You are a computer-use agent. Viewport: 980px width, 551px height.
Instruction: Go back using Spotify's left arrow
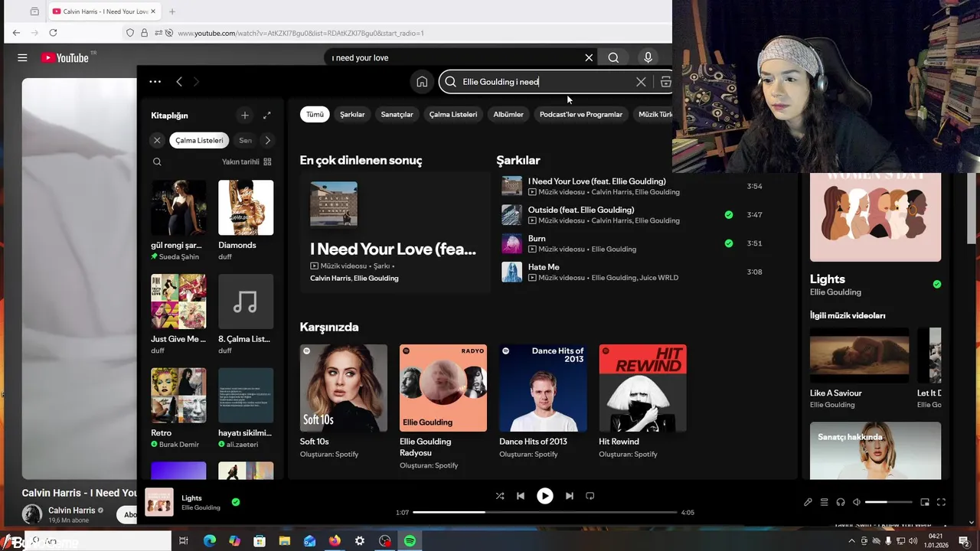tap(179, 82)
